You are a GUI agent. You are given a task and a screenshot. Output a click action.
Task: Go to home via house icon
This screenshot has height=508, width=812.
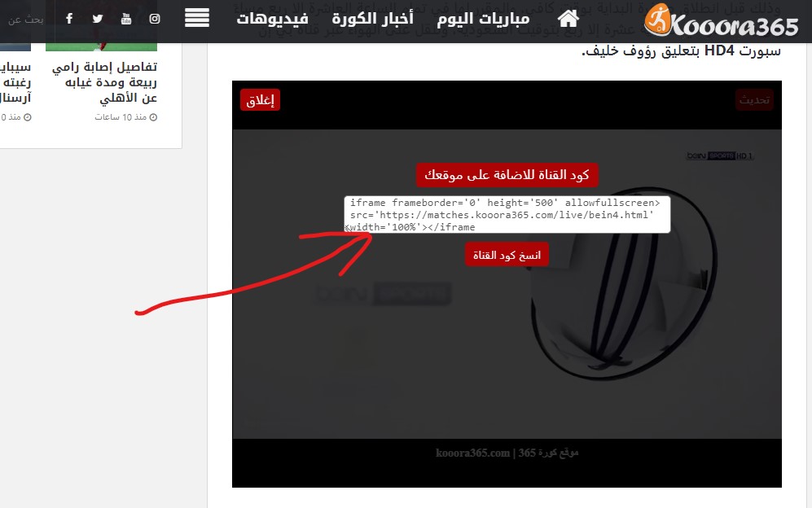568,19
